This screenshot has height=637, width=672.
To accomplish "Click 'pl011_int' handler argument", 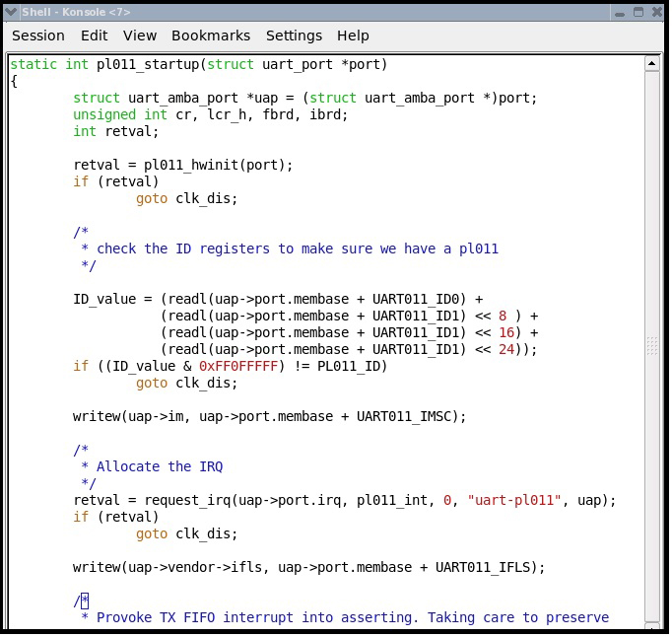I will coord(392,500).
